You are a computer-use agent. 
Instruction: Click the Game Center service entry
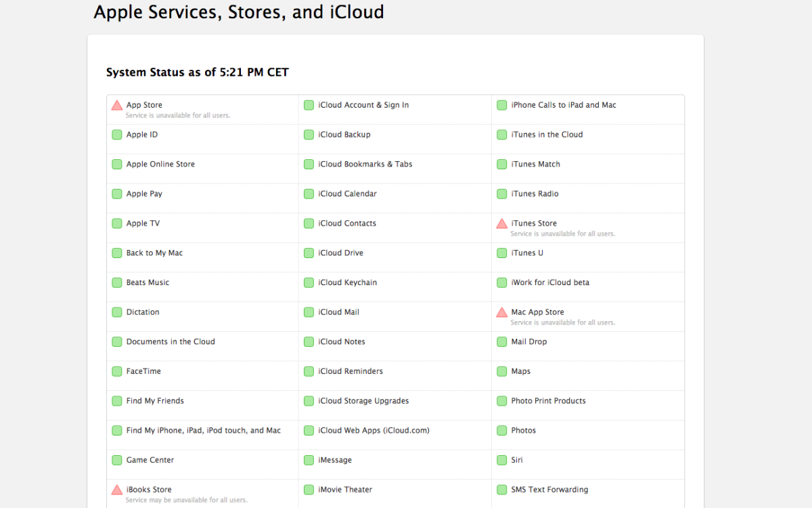pos(150,460)
